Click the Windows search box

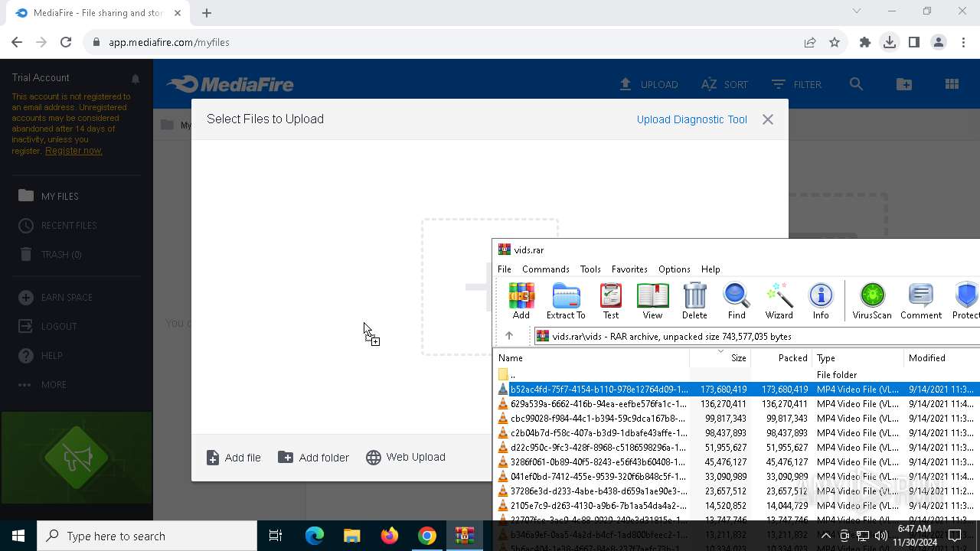[147, 536]
